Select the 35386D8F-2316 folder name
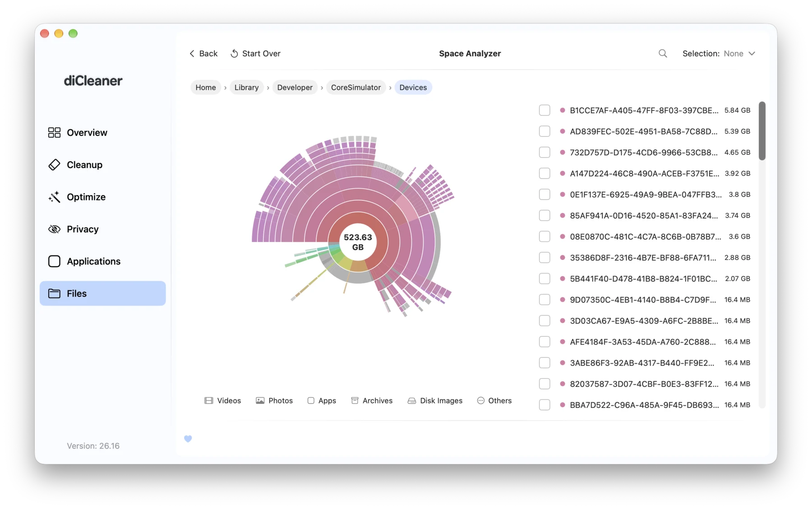Image resolution: width=812 pixels, height=510 pixels. pos(643,258)
